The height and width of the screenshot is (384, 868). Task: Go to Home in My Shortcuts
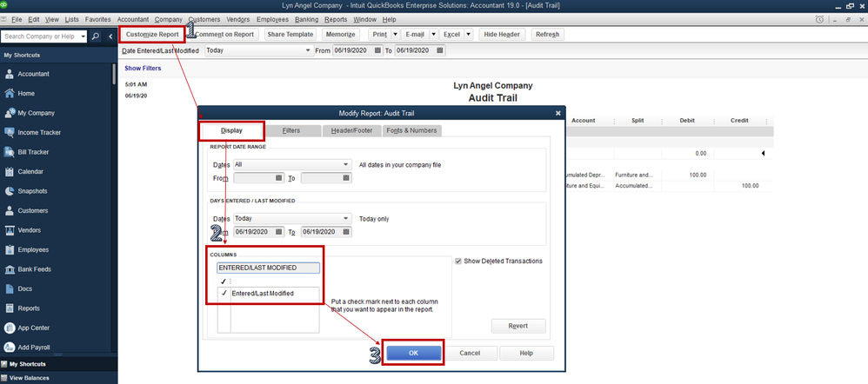[10, 94]
